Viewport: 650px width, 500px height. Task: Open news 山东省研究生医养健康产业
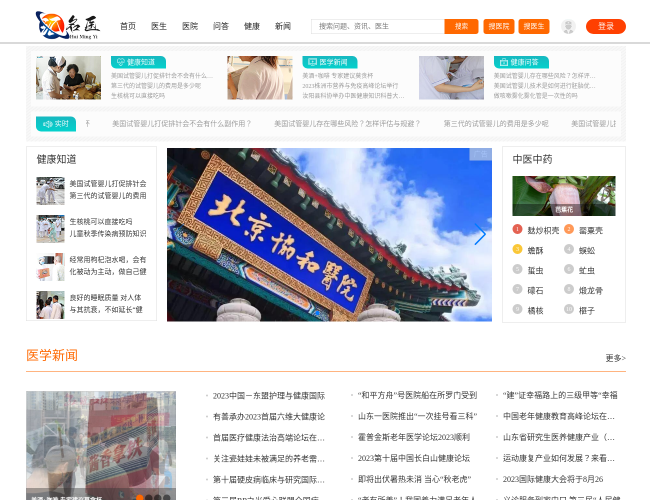(x=559, y=437)
